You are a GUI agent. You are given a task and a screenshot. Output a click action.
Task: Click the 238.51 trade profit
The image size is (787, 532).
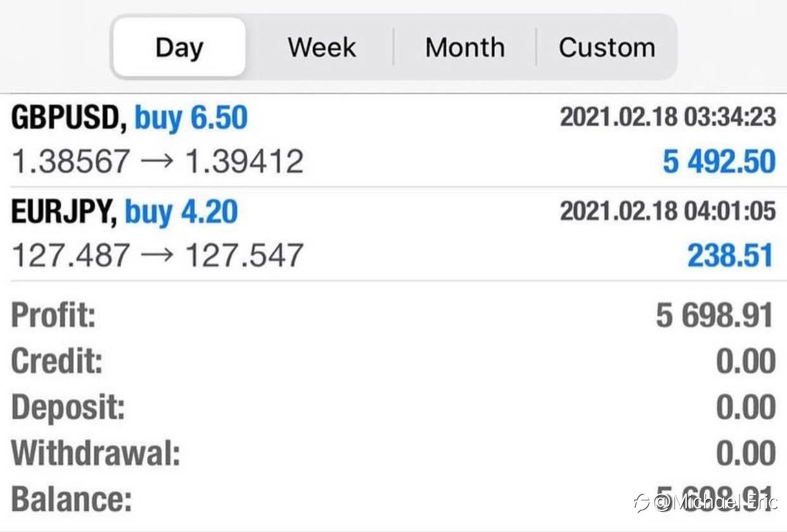click(x=730, y=256)
